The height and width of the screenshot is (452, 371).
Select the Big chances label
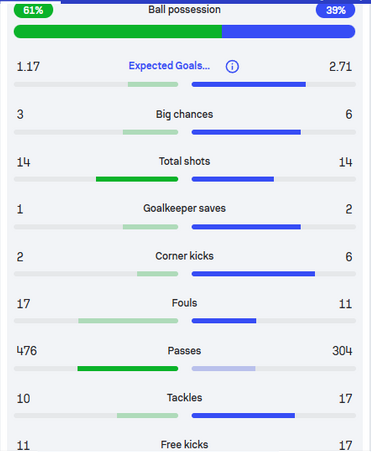(184, 114)
